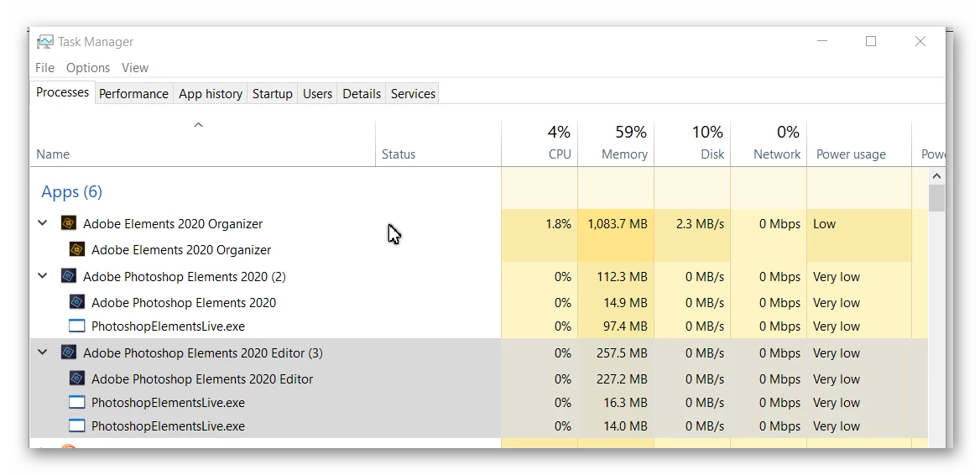Collapse the Adobe Photoshop Elements 2020 (2) group
This screenshot has height=475, width=980.
pyautogui.click(x=43, y=275)
